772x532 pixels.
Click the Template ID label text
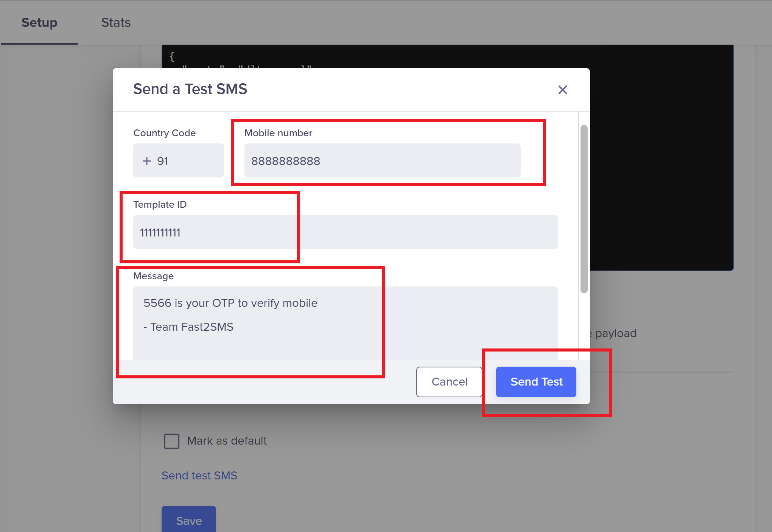160,205
